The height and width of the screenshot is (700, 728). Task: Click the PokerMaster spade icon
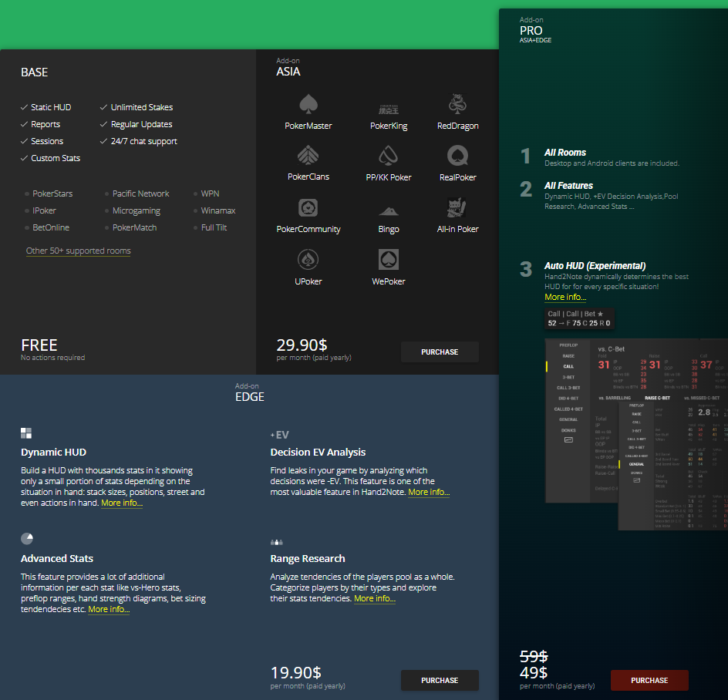(308, 103)
